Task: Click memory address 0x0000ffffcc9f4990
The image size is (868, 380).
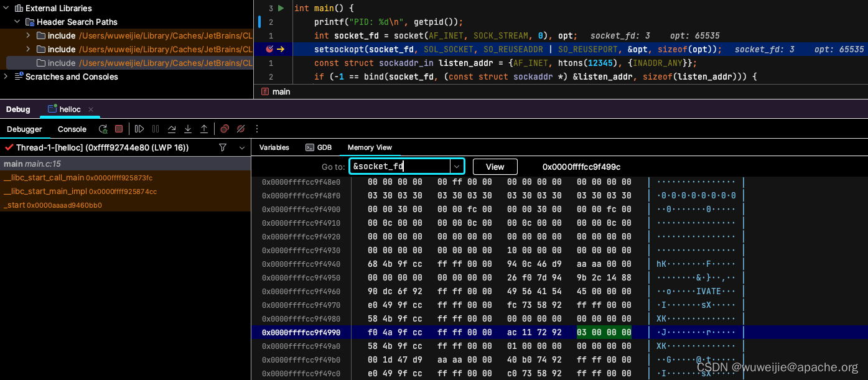Action: click(x=301, y=332)
